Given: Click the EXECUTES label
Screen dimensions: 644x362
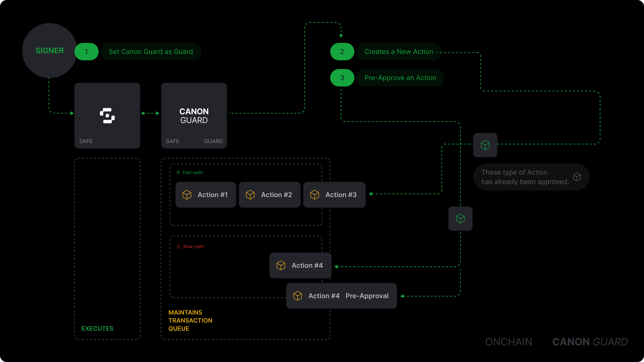Looking at the screenshot, I should click(97, 328).
